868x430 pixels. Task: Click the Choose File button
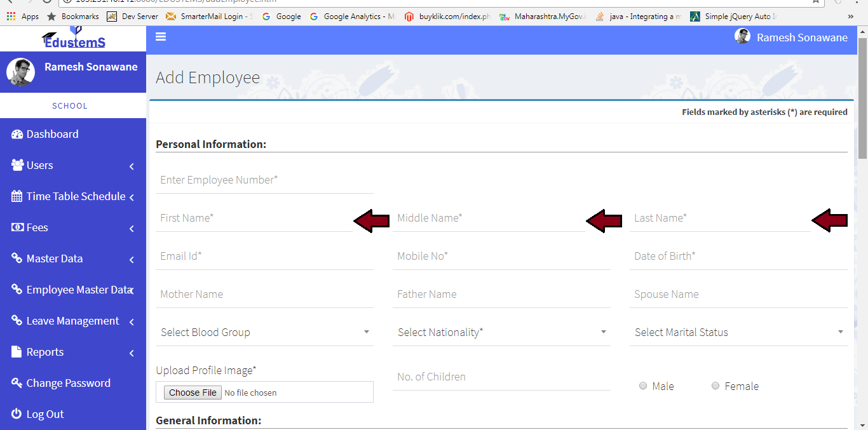(x=193, y=393)
